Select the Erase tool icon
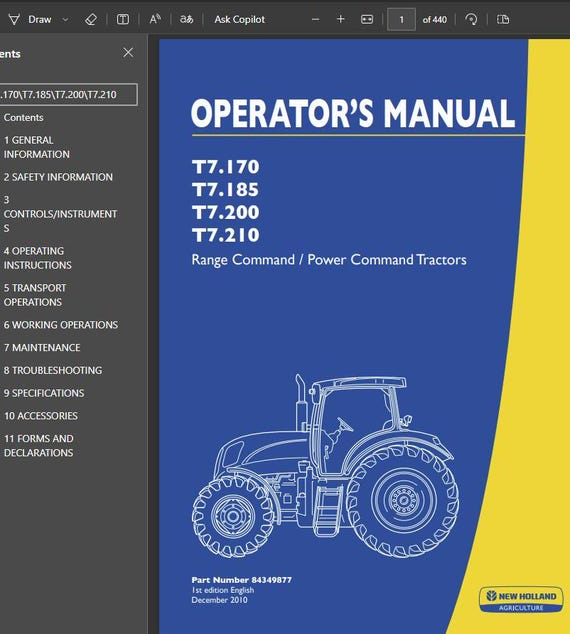 click(x=91, y=19)
